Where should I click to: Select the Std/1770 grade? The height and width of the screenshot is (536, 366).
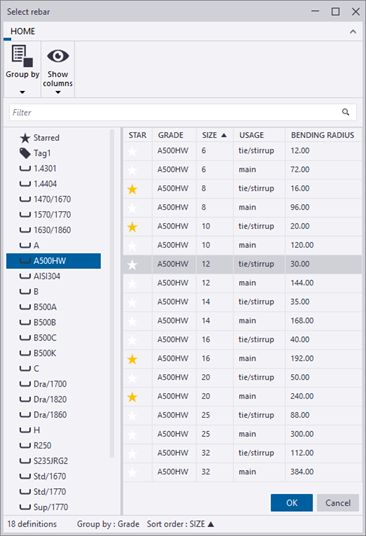43,492
